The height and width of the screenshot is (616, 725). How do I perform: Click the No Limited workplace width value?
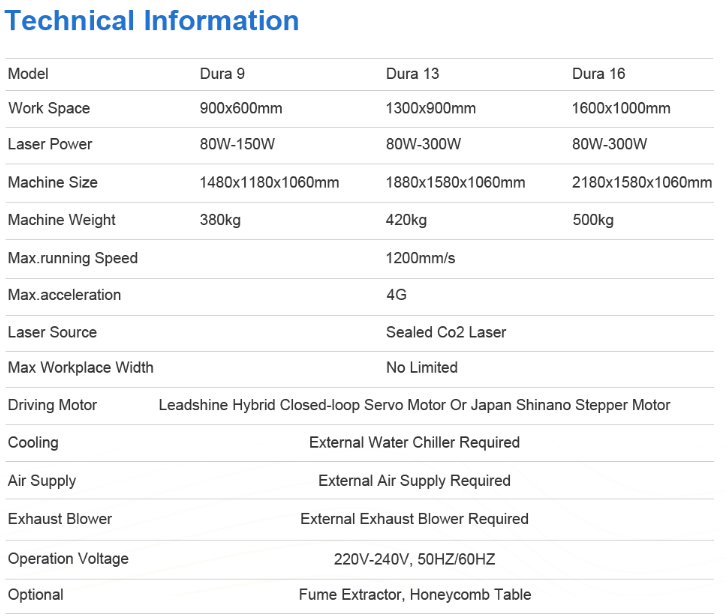(x=421, y=367)
